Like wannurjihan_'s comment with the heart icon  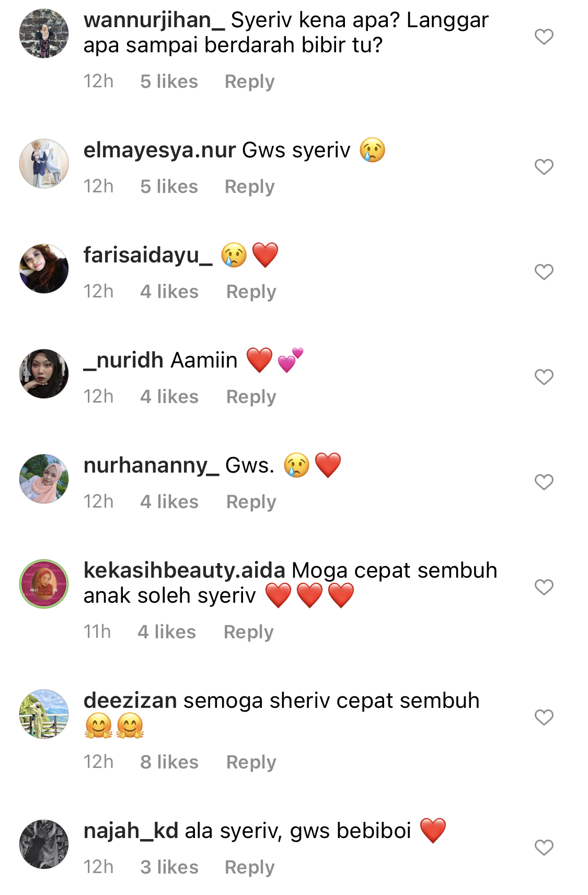tap(544, 37)
